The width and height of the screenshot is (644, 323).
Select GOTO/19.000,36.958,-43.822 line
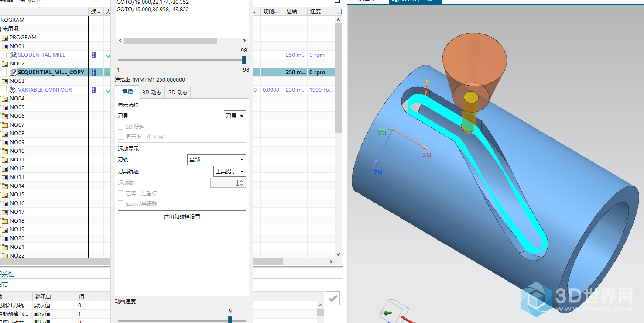[153, 9]
